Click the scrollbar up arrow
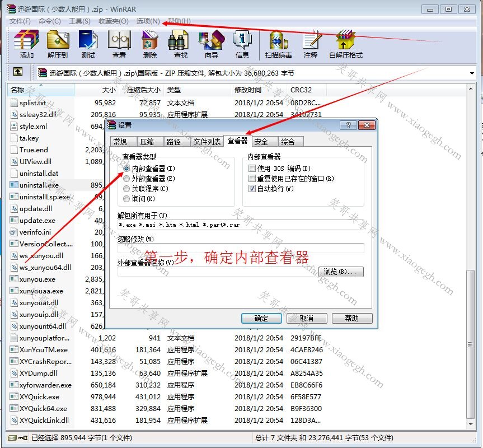This screenshot has height=448, width=483. coord(471,88)
